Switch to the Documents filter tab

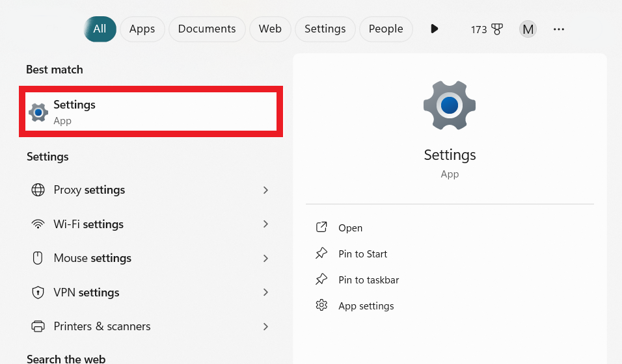pos(207,29)
